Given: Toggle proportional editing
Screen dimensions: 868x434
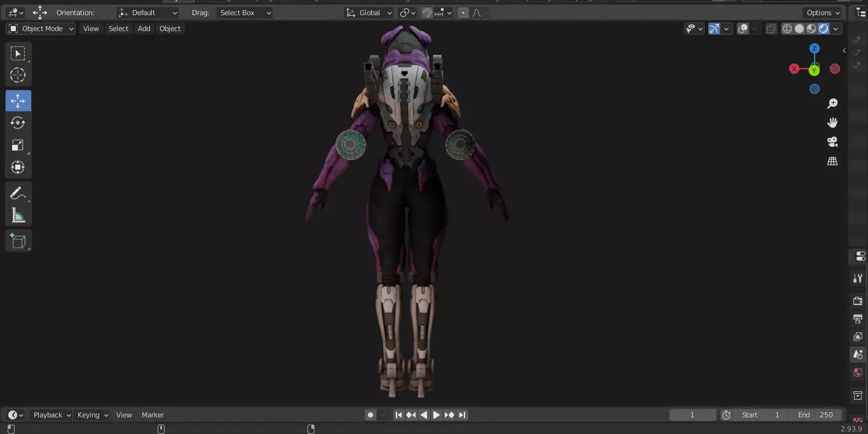Looking at the screenshot, I should [463, 13].
